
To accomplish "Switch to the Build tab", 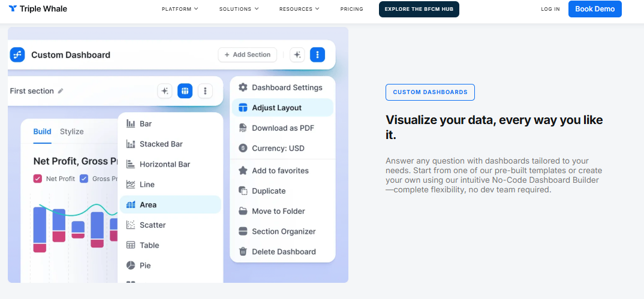I will pyautogui.click(x=43, y=132).
